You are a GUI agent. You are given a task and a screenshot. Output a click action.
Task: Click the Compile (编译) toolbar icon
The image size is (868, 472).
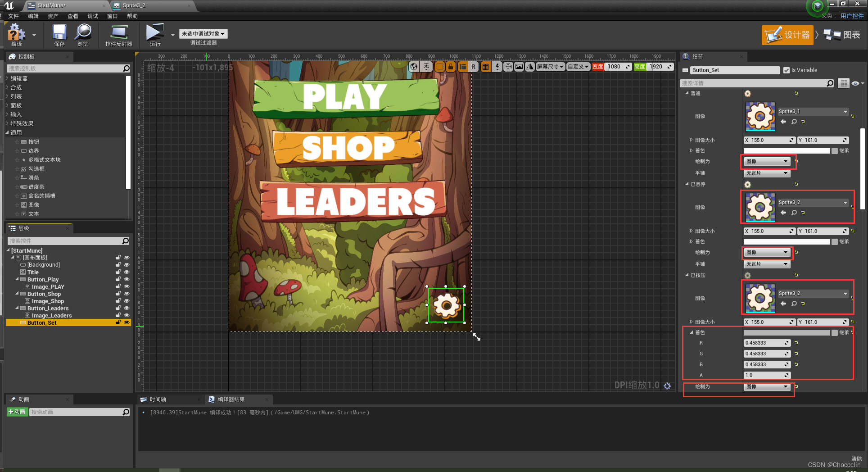[17, 35]
